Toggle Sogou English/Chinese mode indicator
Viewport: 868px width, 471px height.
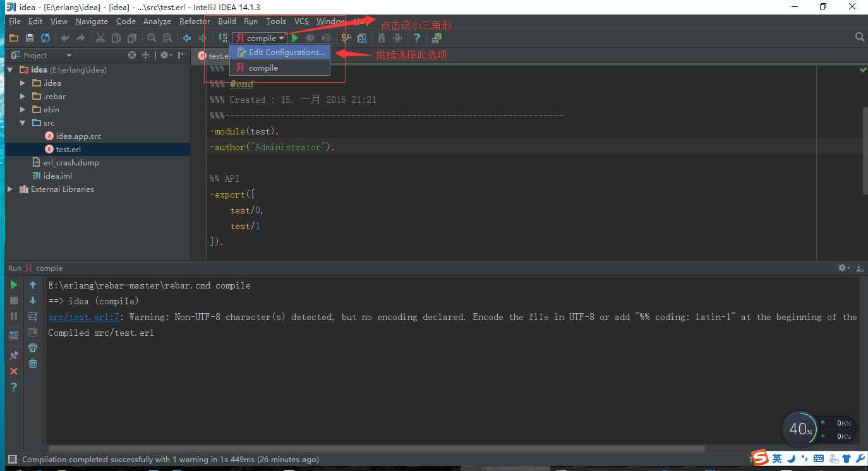click(776, 458)
